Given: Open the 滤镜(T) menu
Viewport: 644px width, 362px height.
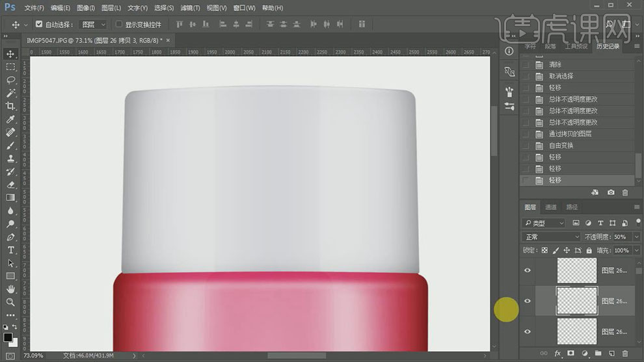Looking at the screenshot, I should pos(190,8).
